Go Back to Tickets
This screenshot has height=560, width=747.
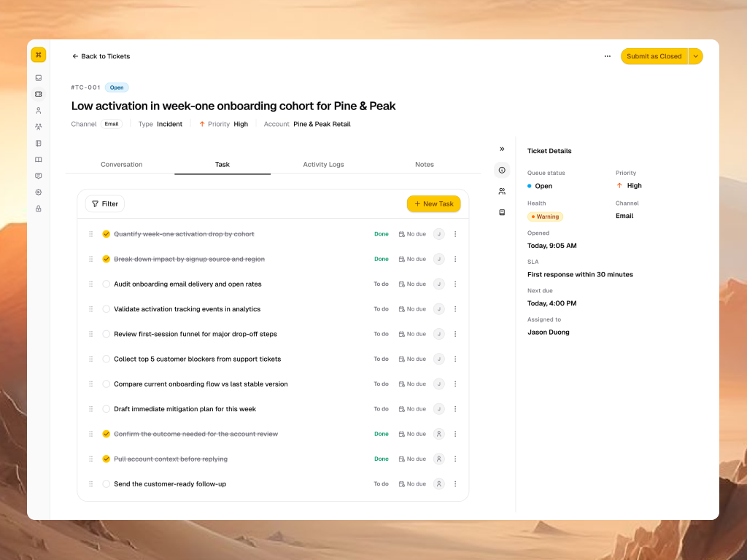click(101, 56)
